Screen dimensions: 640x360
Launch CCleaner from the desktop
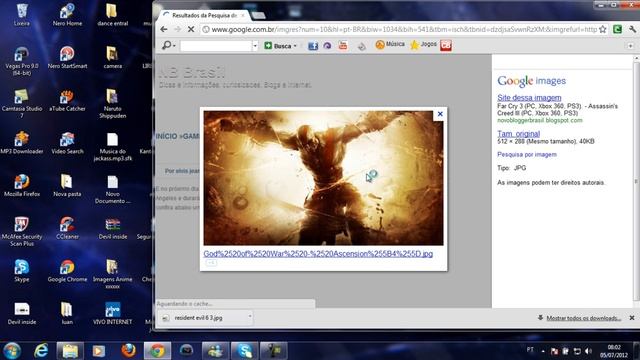pyautogui.click(x=67, y=228)
